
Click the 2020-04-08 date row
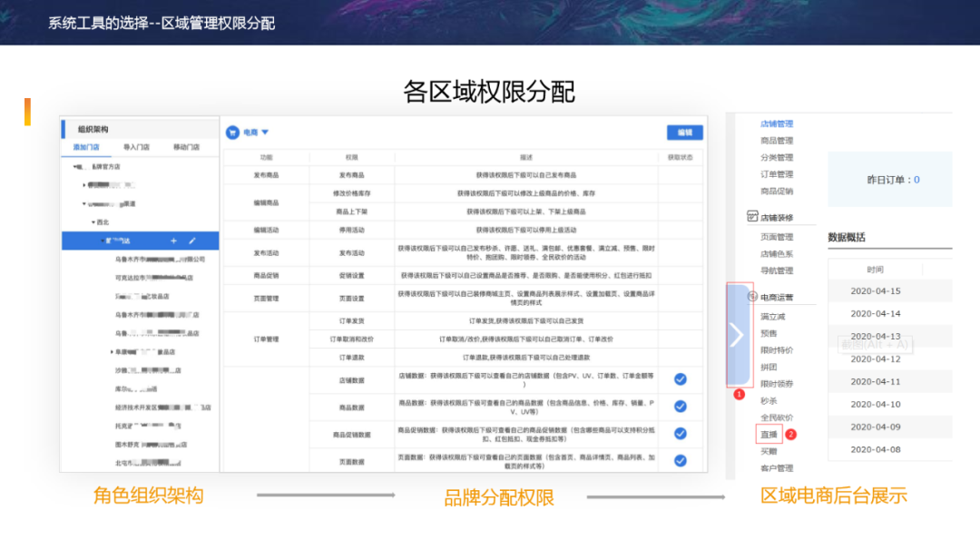pyautogui.click(x=890, y=450)
